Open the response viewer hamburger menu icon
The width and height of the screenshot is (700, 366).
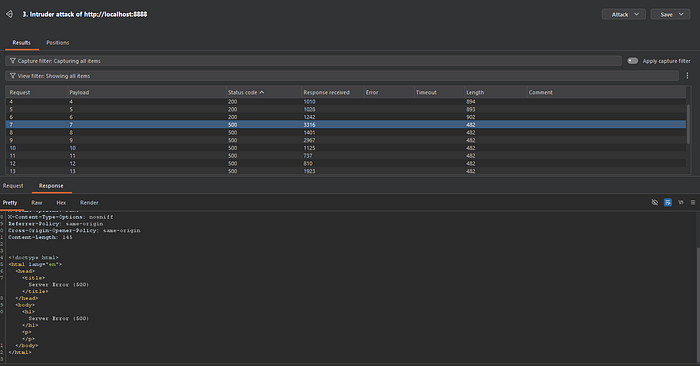tap(693, 203)
